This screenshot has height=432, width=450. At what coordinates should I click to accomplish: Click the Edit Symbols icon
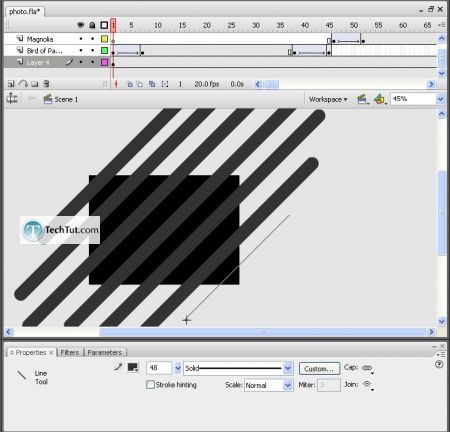click(380, 99)
